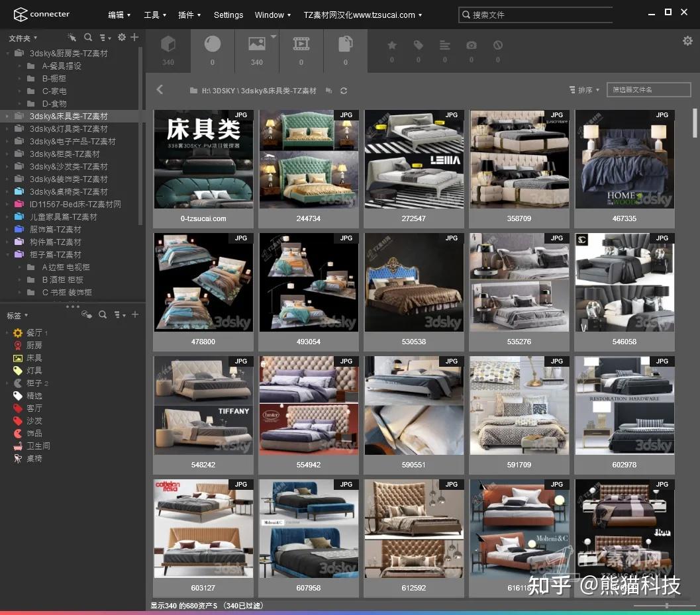Select the materials sphere filter icon
700x615 pixels.
click(x=212, y=46)
